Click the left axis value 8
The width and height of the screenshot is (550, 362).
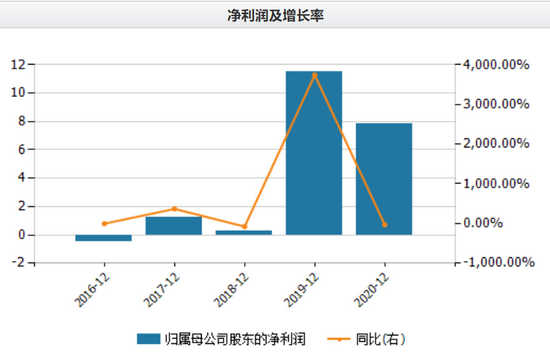[x=22, y=121]
